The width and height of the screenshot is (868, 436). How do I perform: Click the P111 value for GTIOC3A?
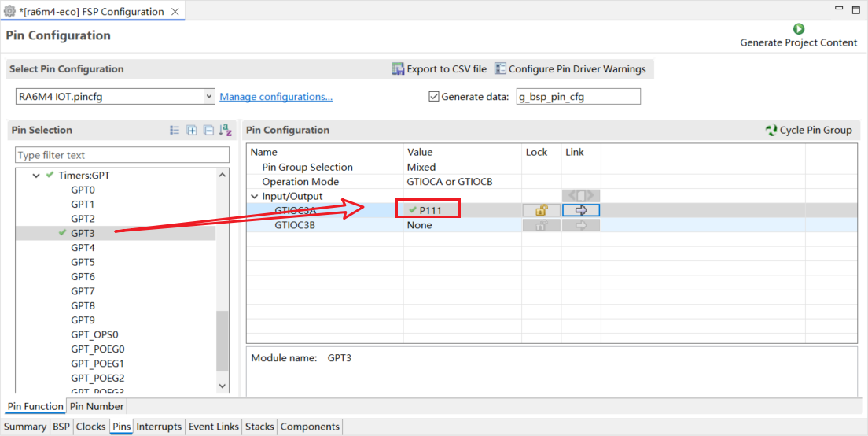point(430,210)
